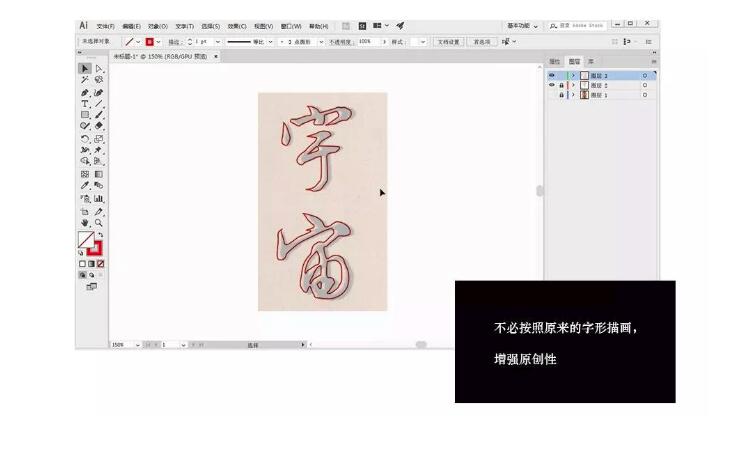Select the Zoom magnifier tool
Screen dimensions: 740x464
click(99, 223)
